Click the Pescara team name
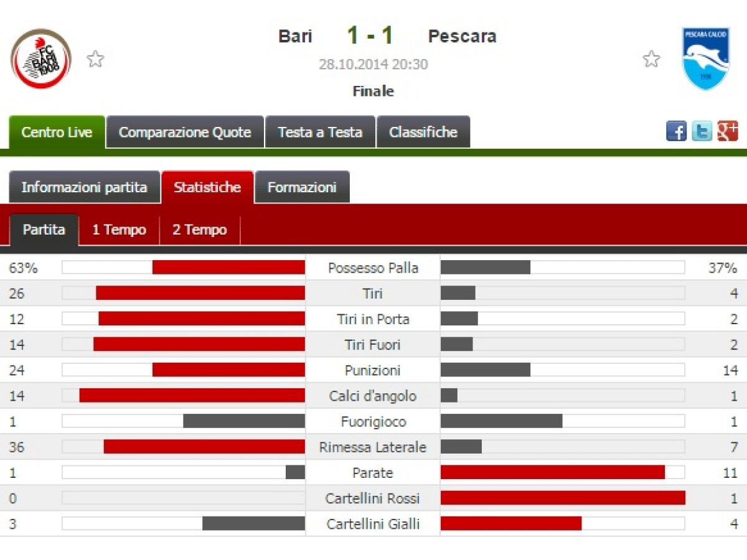The width and height of the screenshot is (747, 560). (462, 36)
